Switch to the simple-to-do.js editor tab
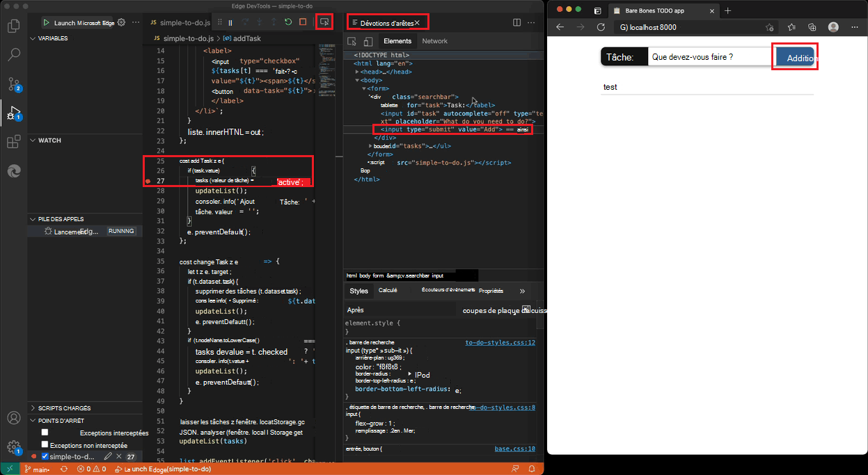 (180, 22)
